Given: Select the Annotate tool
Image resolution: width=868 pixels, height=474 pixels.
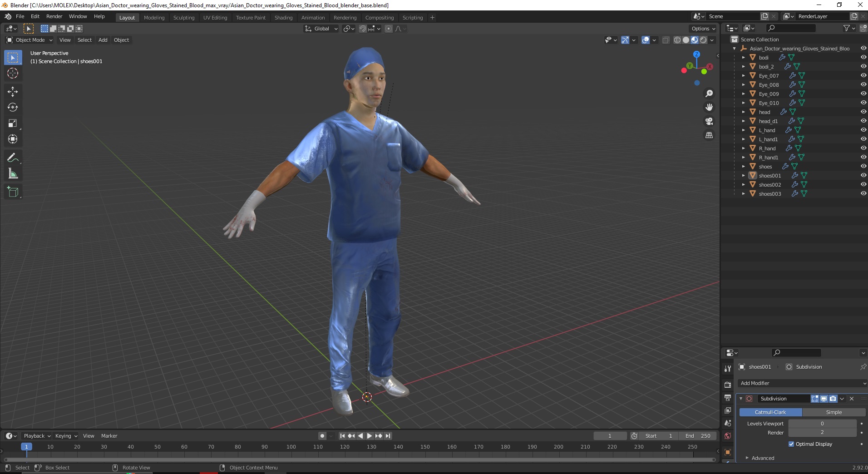Looking at the screenshot, I should click(13, 158).
